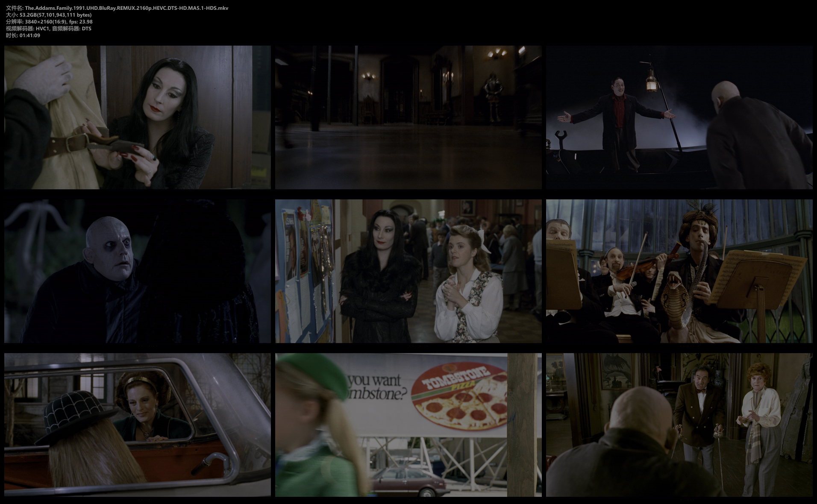
Task: Open thumbnail of couple facing bald man
Action: 679,425
